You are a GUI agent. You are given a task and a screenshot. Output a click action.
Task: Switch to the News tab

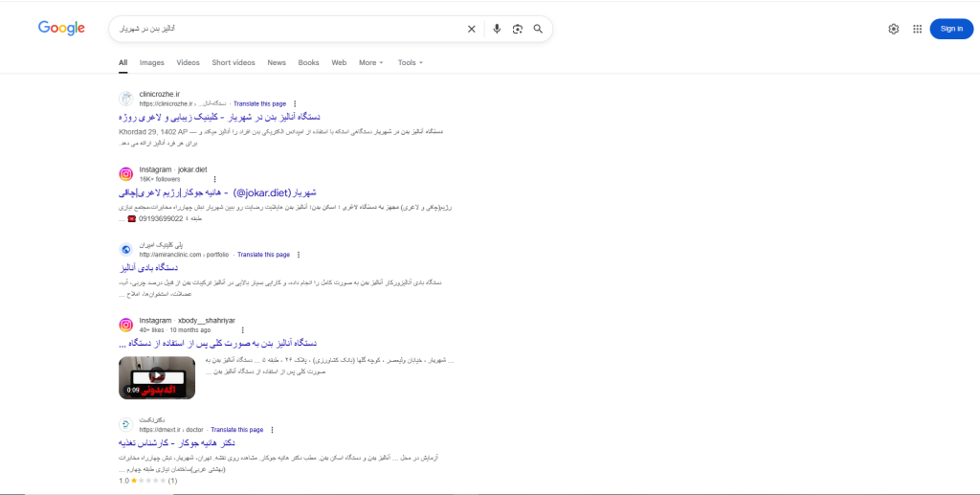(277, 62)
